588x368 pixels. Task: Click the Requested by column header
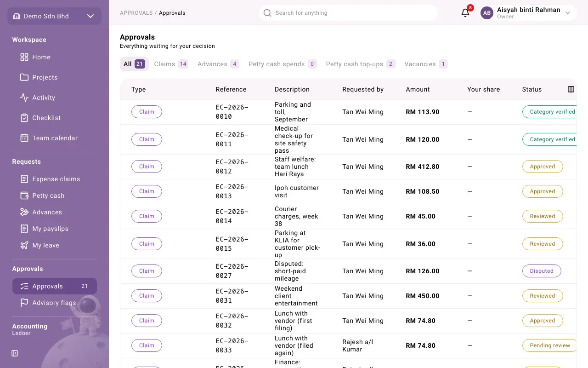tap(363, 89)
